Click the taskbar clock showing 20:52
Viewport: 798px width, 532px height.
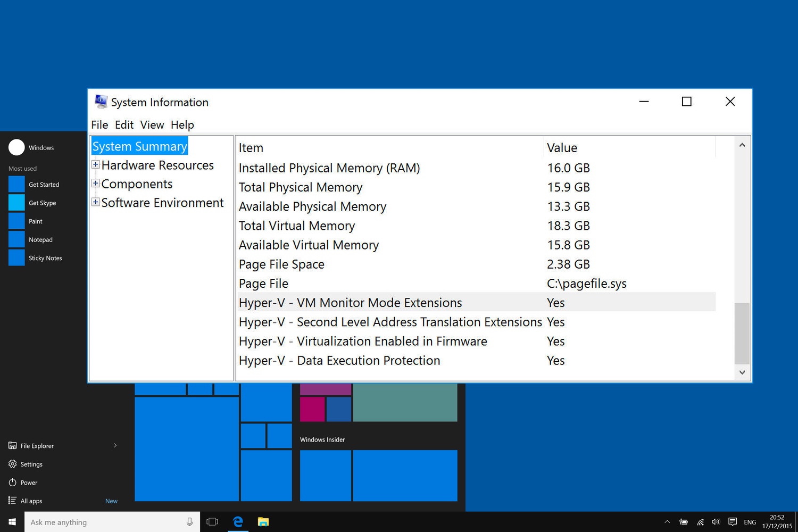click(777, 522)
